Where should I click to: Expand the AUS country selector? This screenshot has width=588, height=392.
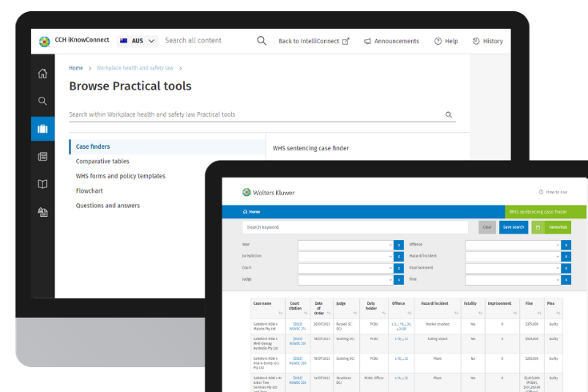pos(137,41)
